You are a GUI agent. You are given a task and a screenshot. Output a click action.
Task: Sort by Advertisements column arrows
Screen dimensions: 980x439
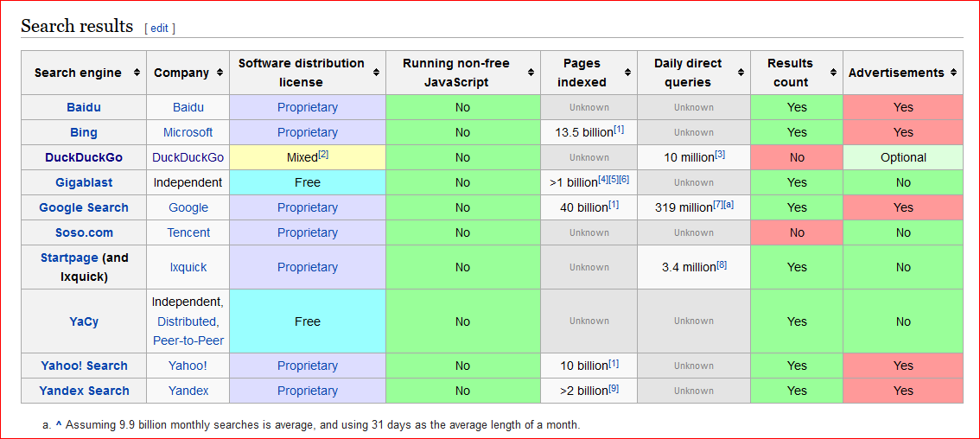click(953, 73)
